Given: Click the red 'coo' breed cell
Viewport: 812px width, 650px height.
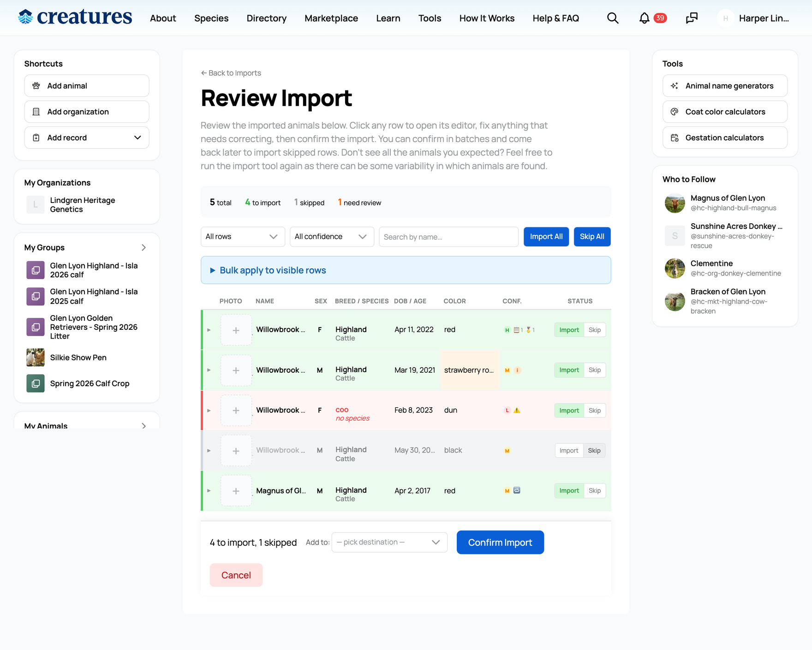Looking at the screenshot, I should pos(342,410).
